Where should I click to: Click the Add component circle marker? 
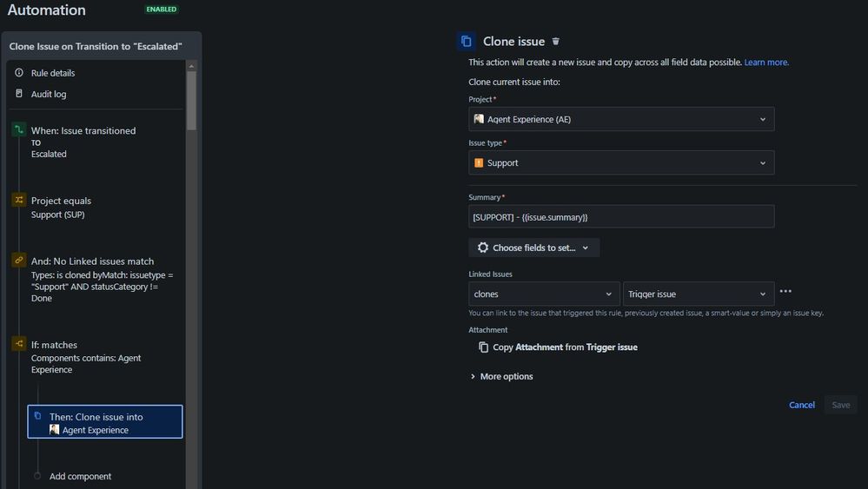(37, 476)
